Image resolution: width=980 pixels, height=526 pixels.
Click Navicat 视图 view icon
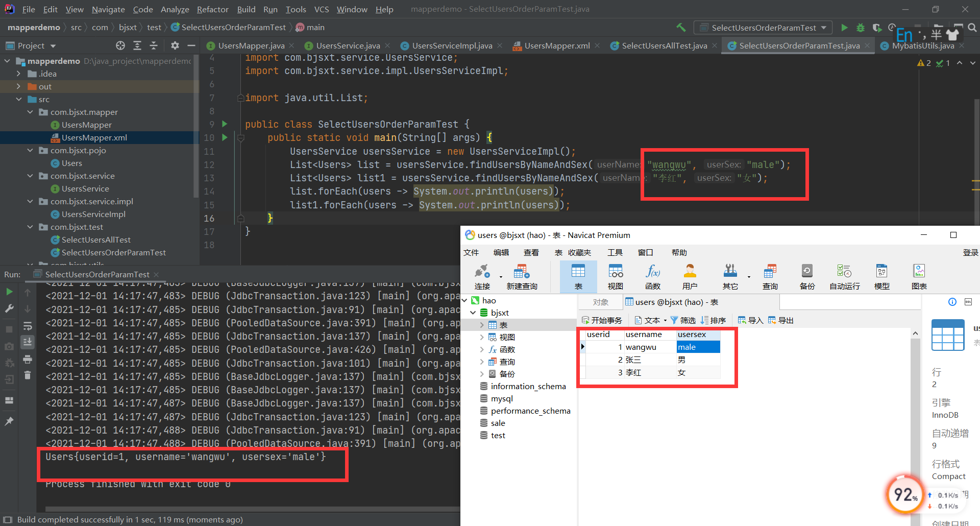point(616,277)
